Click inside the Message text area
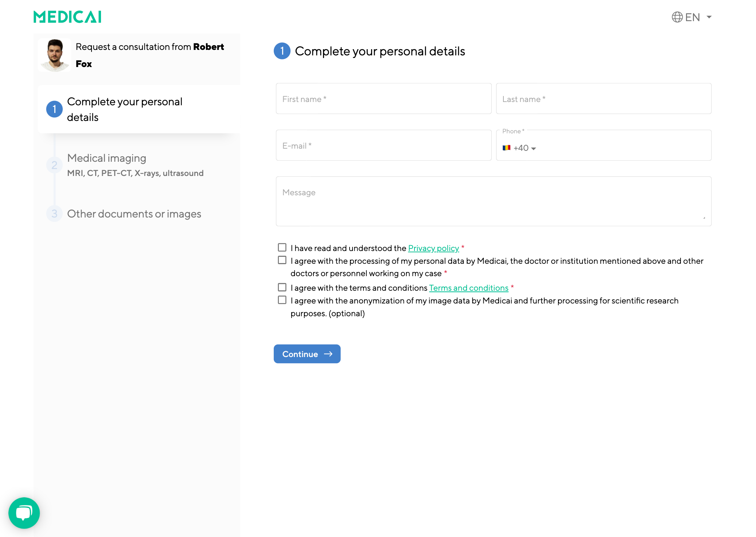 [493, 201]
